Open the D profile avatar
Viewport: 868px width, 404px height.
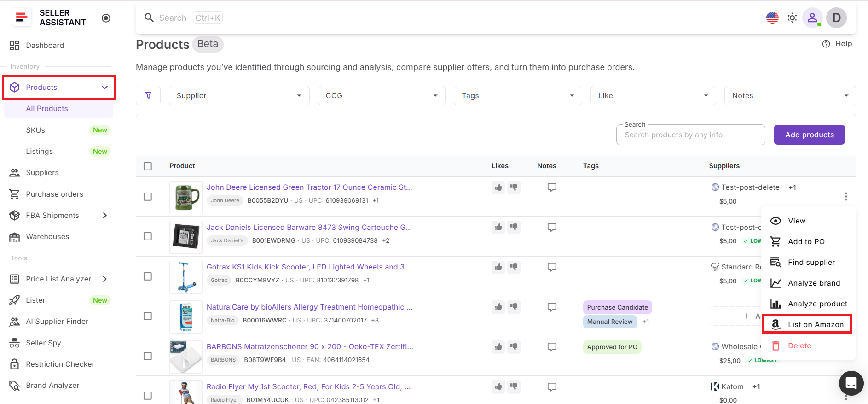click(836, 18)
